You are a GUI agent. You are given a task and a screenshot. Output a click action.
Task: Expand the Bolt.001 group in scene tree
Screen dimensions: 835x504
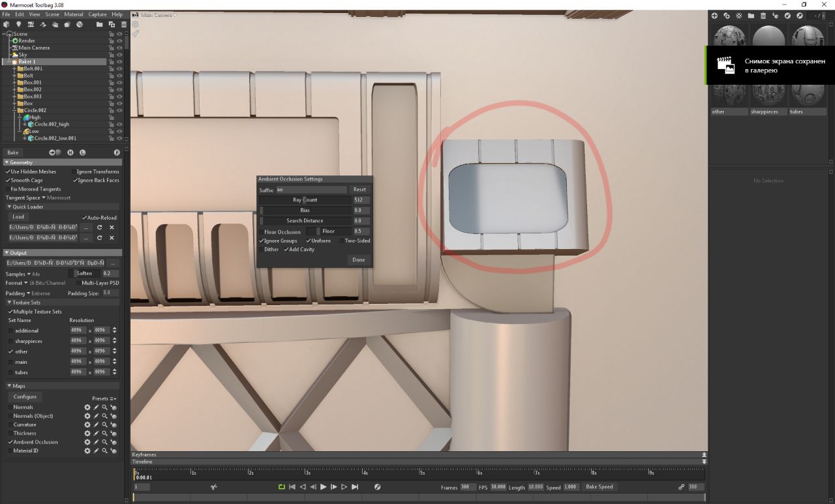tap(14, 68)
